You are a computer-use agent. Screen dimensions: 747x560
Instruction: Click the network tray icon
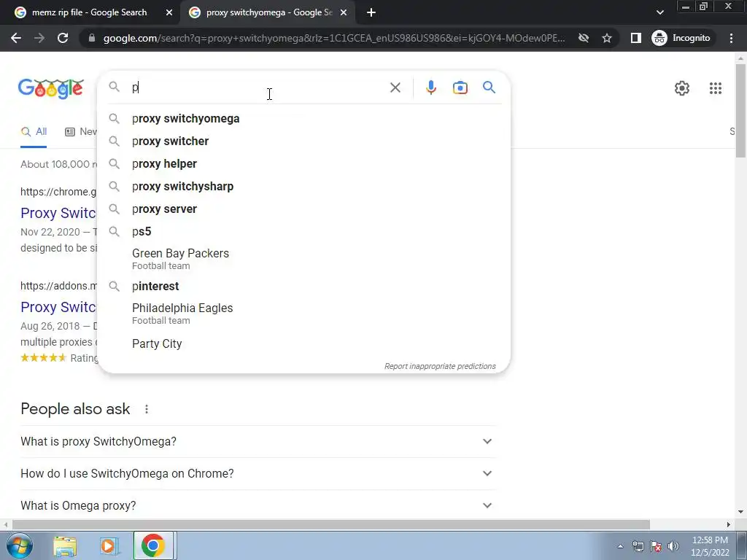[638, 546]
